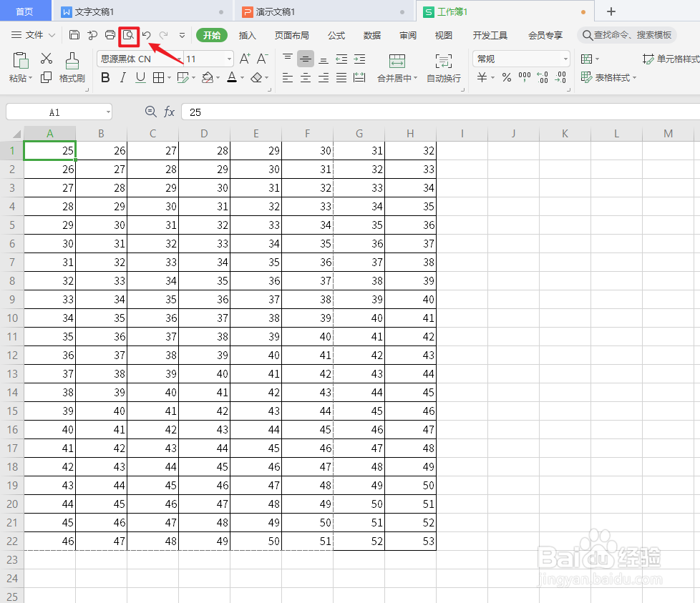
Task: Toggle Bold formatting
Action: click(x=105, y=77)
